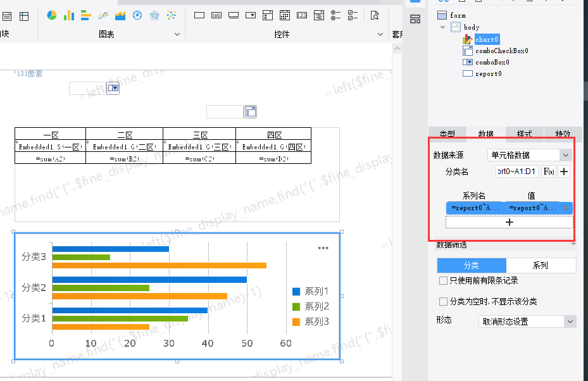This screenshot has height=381, width=588.
Task: Click the report block icon in toolbar
Action: (x=7, y=16)
